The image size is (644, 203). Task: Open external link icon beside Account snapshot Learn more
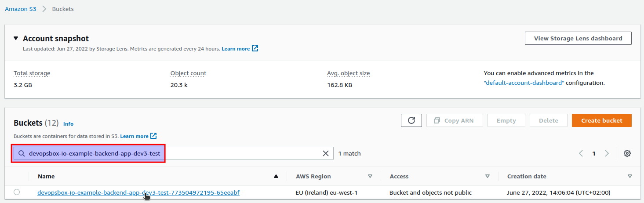255,48
